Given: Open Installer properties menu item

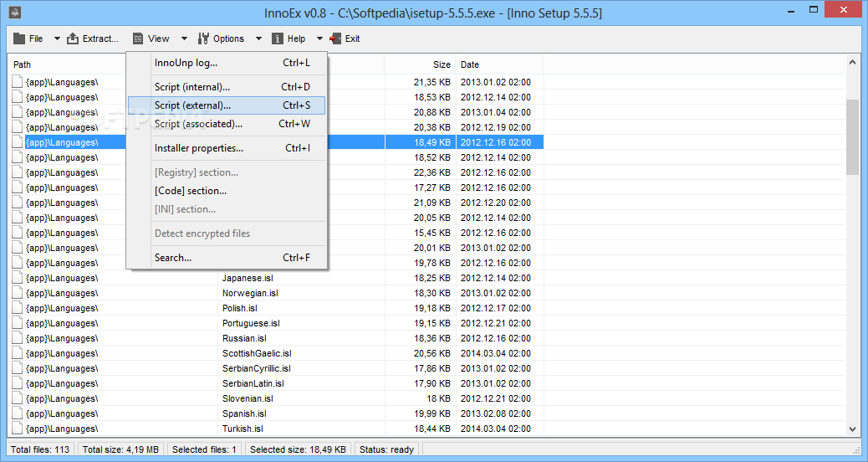Looking at the screenshot, I should pyautogui.click(x=227, y=148).
